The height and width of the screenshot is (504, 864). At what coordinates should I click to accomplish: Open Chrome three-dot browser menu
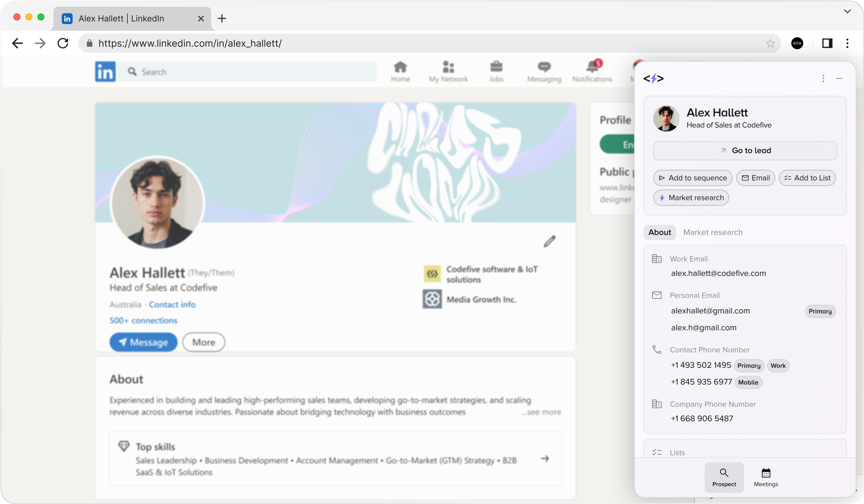[x=847, y=43]
